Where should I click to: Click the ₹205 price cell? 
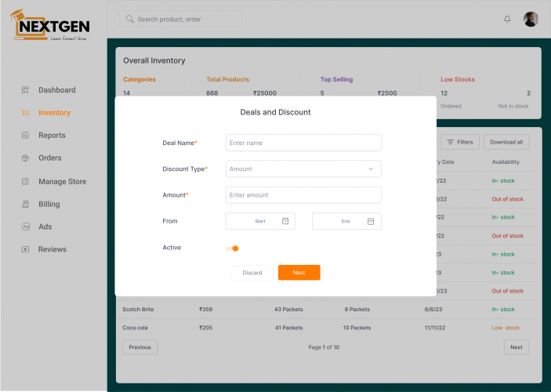[x=206, y=328]
